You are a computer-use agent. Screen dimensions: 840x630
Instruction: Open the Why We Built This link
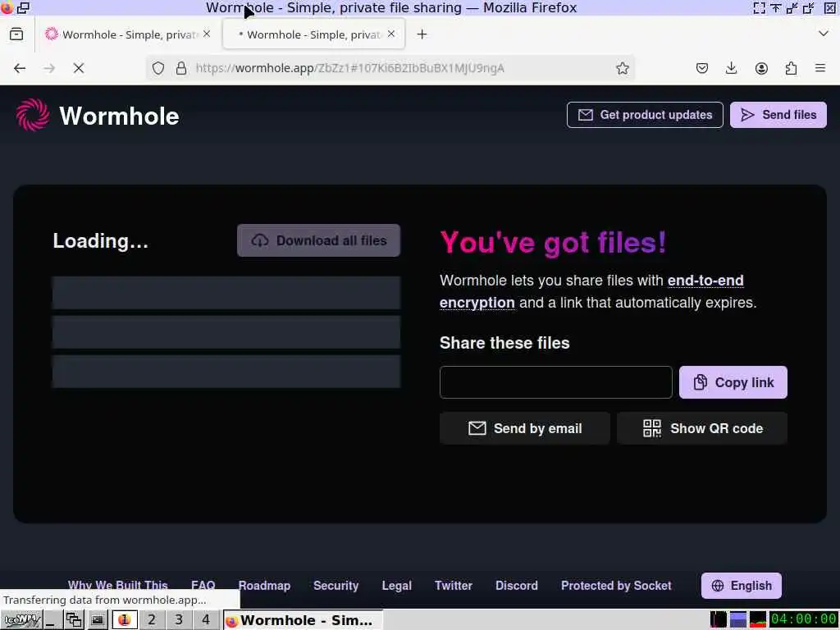118,586
